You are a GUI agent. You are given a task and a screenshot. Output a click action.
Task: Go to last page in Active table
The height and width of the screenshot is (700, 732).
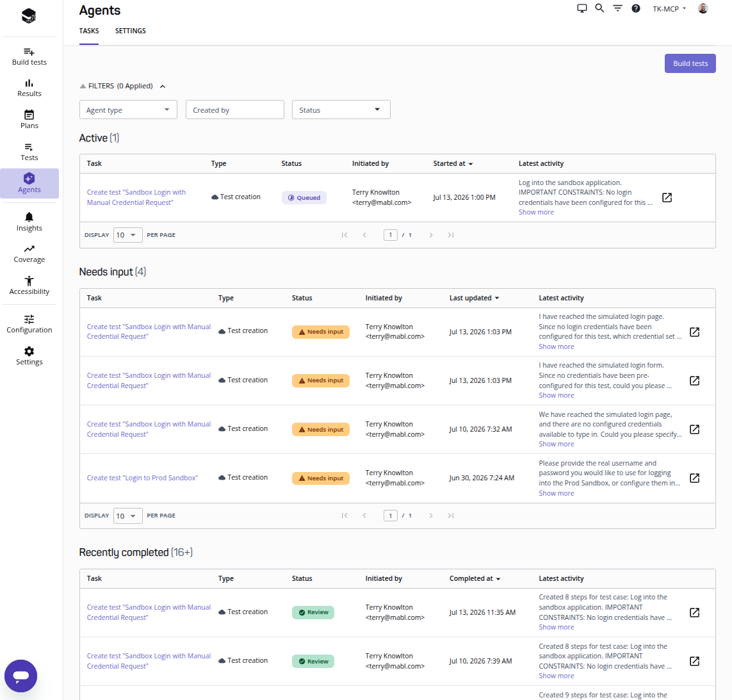450,235
